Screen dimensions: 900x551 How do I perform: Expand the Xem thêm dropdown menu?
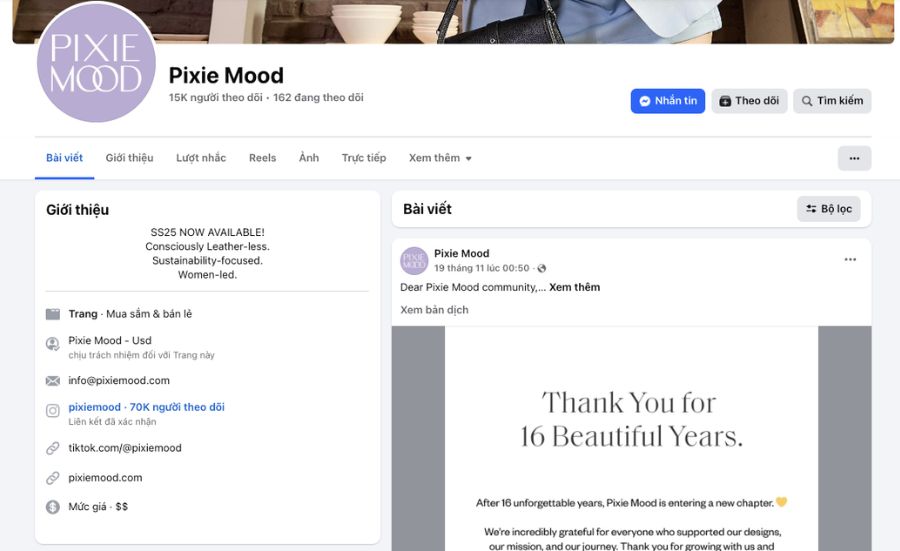pos(440,158)
